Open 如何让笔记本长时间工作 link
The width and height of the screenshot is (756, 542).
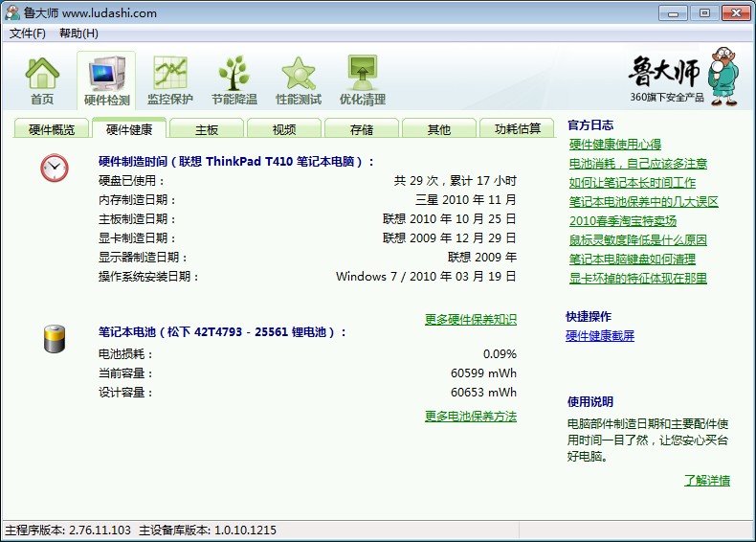tap(633, 183)
